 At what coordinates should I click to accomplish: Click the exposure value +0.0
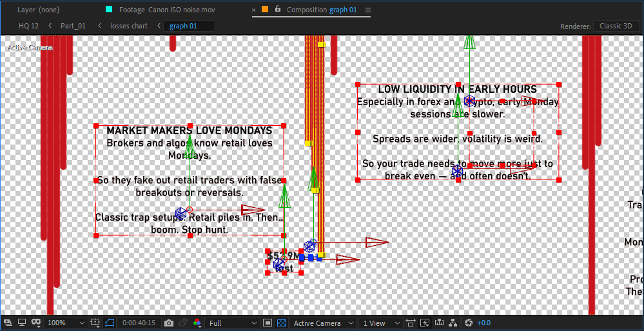(x=483, y=323)
